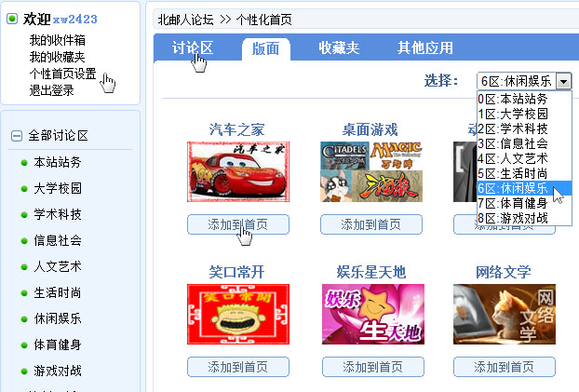Choose 0区:本站站务 in the dropdown list
The image size is (579, 392).
click(513, 99)
